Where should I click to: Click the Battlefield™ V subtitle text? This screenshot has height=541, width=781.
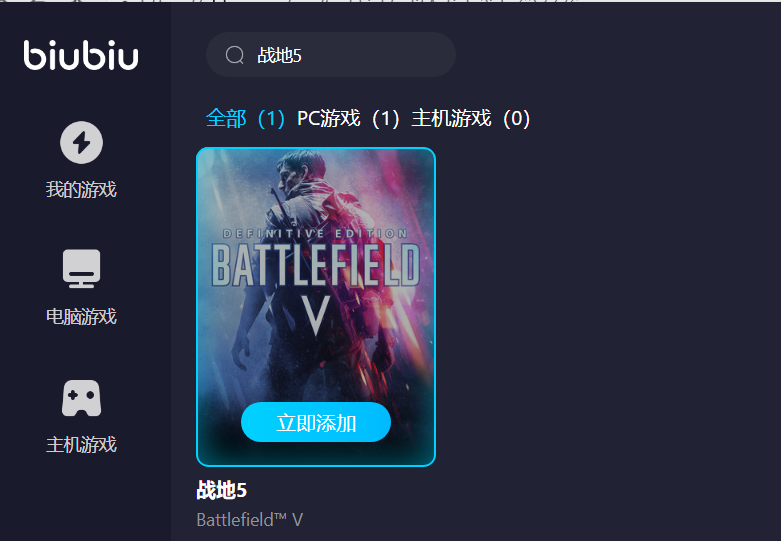click(x=250, y=520)
